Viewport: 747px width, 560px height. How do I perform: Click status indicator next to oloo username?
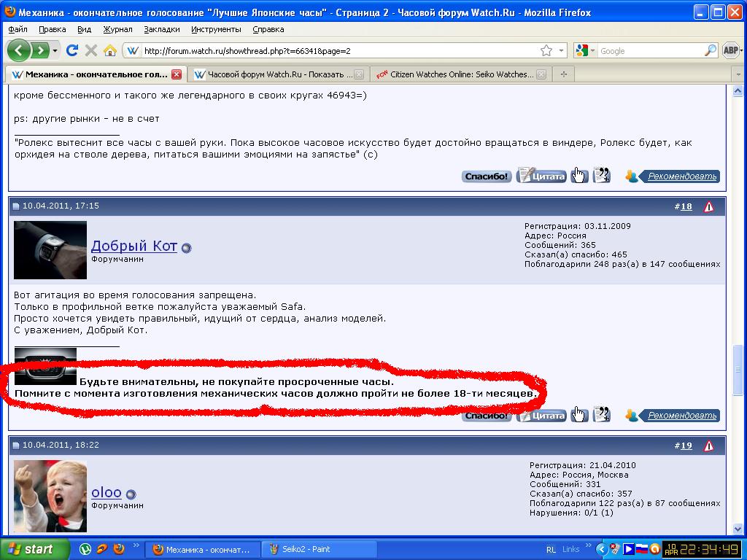131,494
